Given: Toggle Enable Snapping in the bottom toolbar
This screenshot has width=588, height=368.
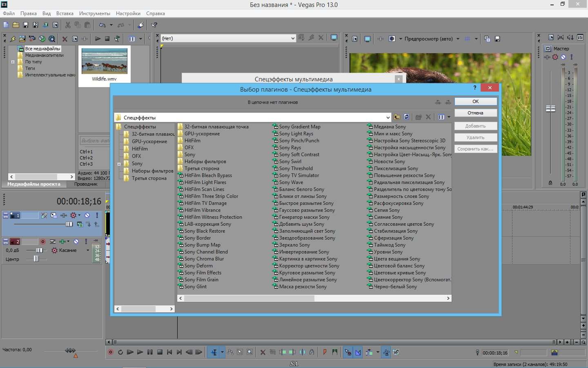Looking at the screenshot, I should (348, 352).
